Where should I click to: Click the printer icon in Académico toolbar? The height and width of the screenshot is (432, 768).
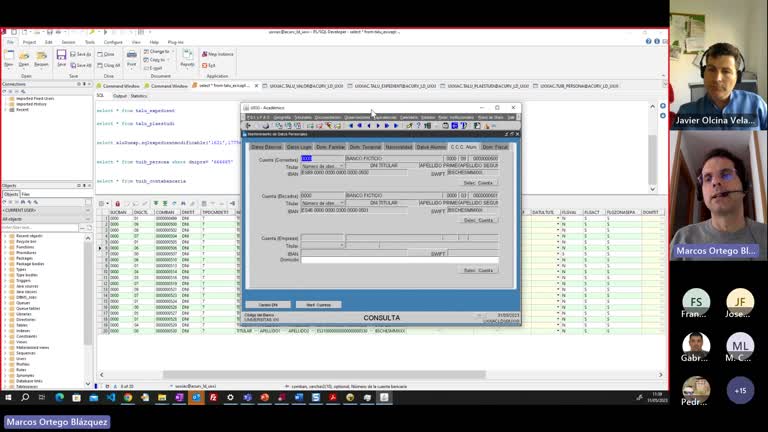point(265,126)
